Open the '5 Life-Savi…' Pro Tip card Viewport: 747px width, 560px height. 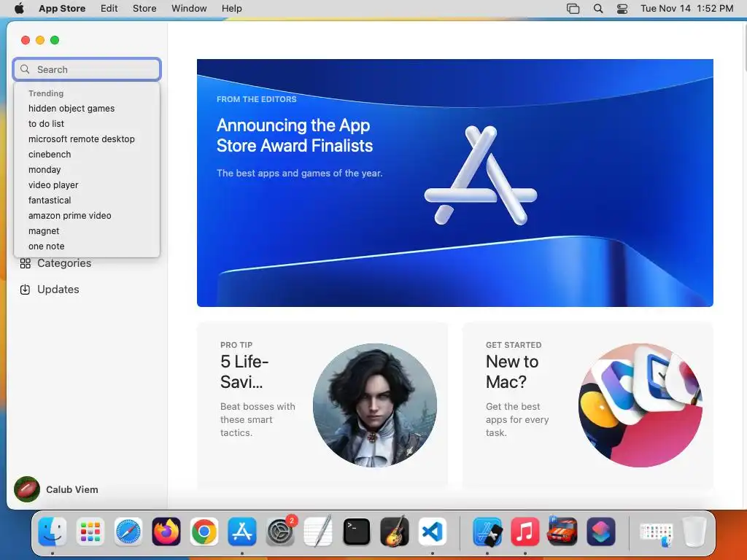[322, 405]
